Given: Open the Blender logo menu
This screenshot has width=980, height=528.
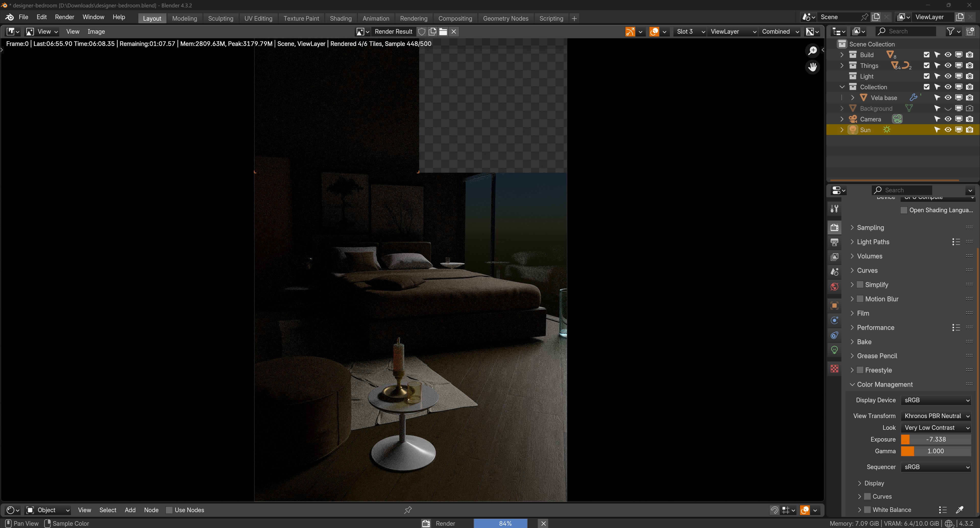Looking at the screenshot, I should point(9,17).
